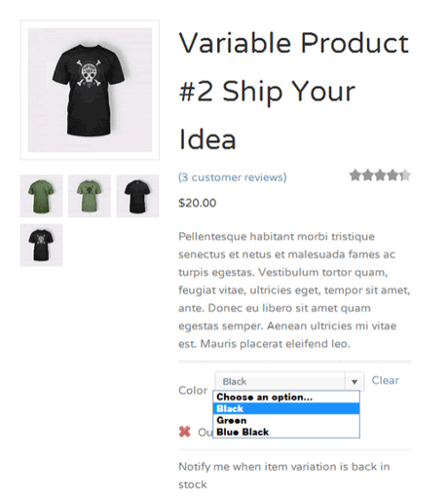Click the $20.00 price text
448x496 pixels.
click(x=198, y=203)
